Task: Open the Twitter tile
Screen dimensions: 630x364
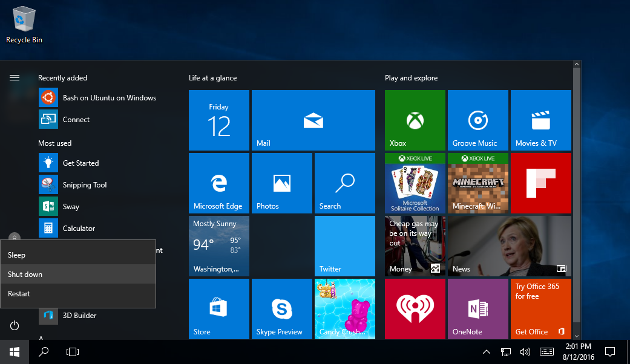Action: click(345, 246)
